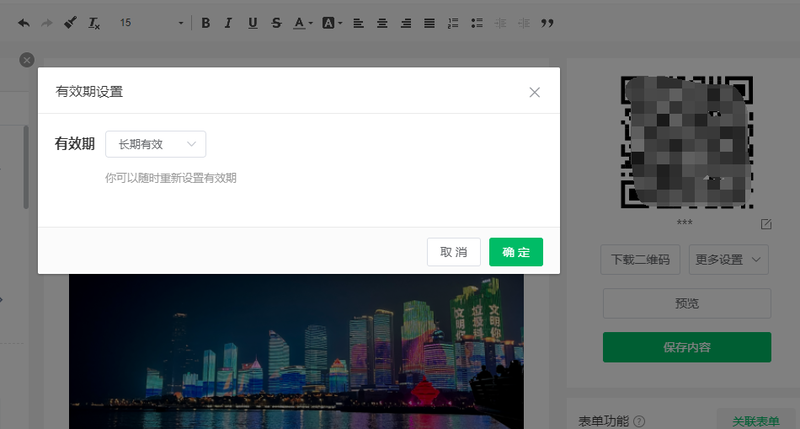Apply strikethrough formatting
The height and width of the screenshot is (429, 800).
(276, 22)
